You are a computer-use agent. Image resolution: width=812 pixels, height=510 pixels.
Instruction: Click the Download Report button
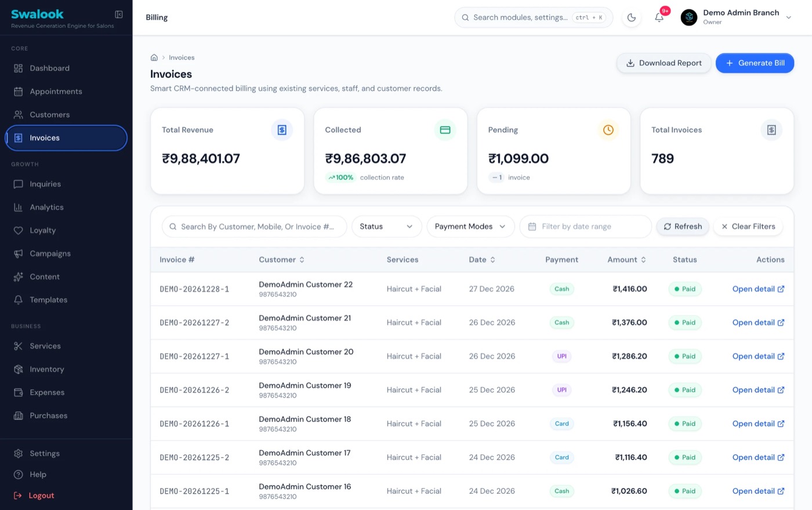664,63
